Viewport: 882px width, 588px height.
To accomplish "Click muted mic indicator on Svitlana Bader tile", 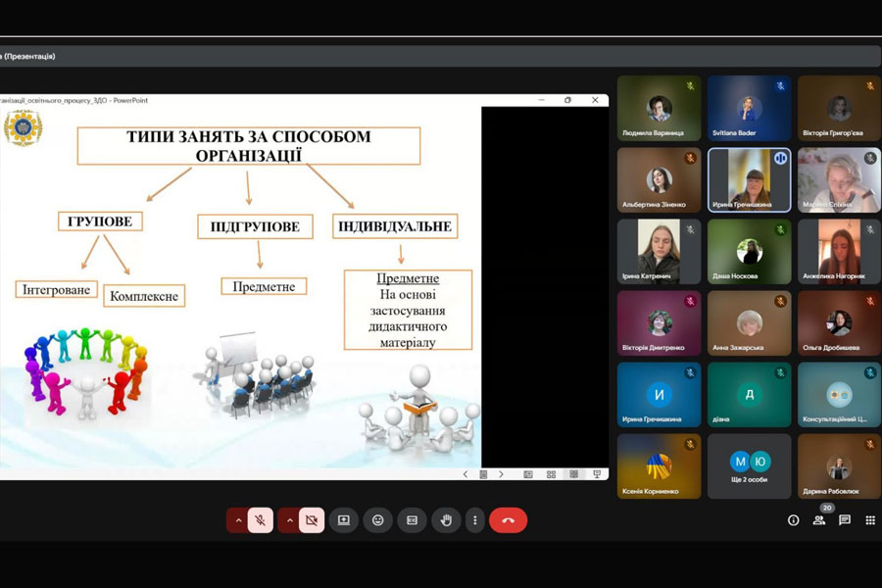I will tap(780, 86).
